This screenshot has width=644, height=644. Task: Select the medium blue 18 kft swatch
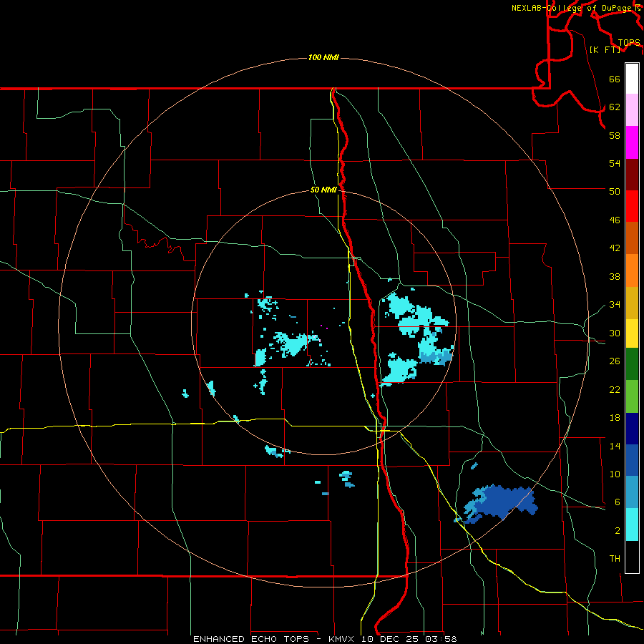632,460
